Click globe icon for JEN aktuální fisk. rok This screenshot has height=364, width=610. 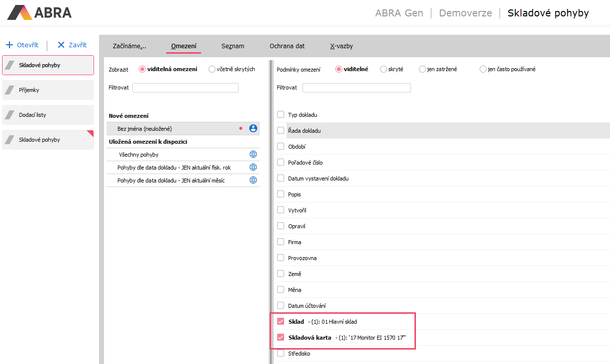[x=253, y=168]
